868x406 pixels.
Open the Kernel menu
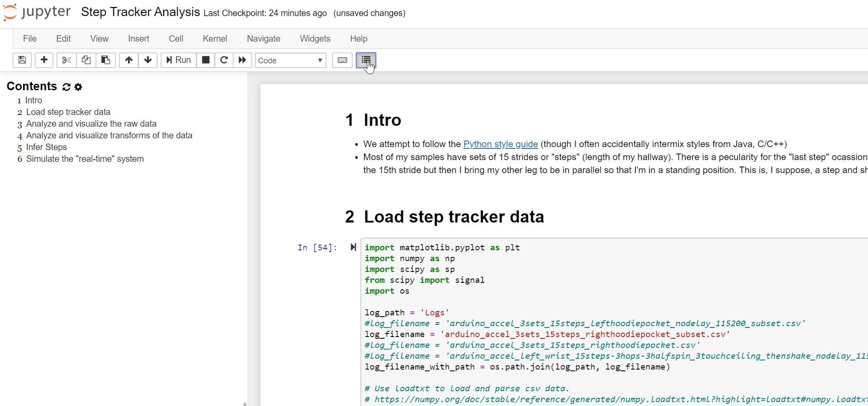[215, 39]
